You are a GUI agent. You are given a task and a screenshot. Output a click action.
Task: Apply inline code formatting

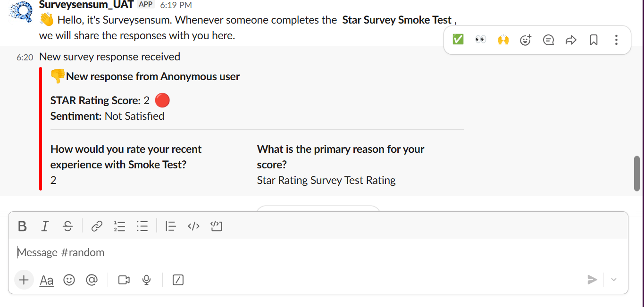[x=193, y=226]
